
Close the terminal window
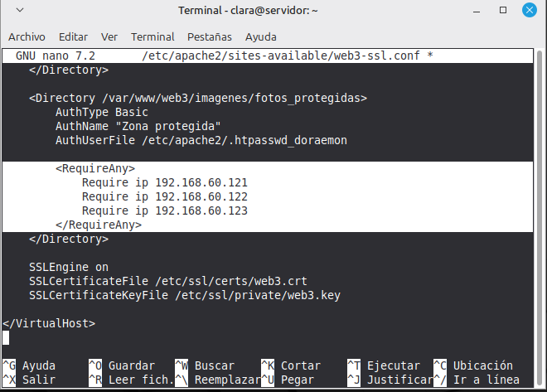pos(527,12)
